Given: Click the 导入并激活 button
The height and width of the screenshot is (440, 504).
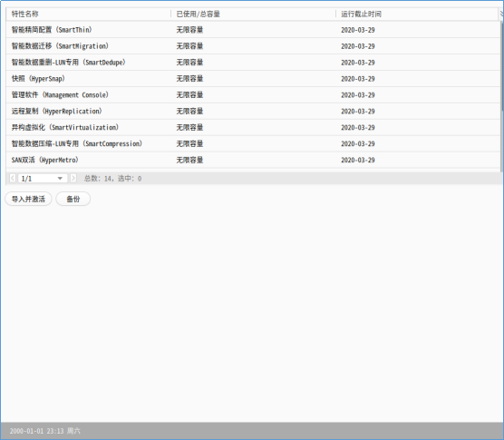Looking at the screenshot, I should coord(28,199).
